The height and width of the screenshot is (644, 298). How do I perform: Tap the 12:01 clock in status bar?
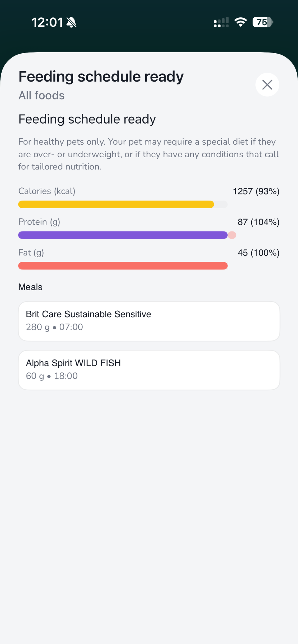click(x=47, y=22)
